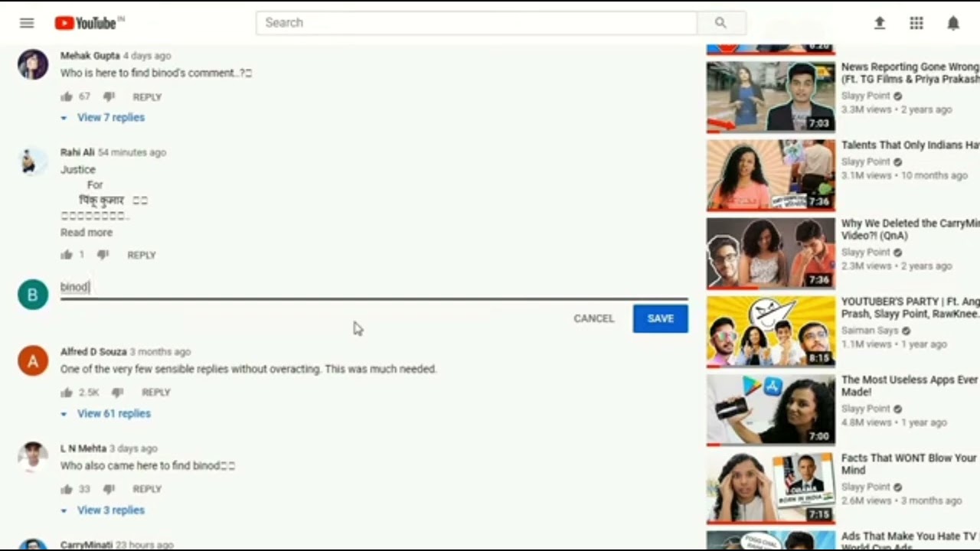Open Rahi Ali's channel name
Viewport: 980px width, 551px height.
77,152
